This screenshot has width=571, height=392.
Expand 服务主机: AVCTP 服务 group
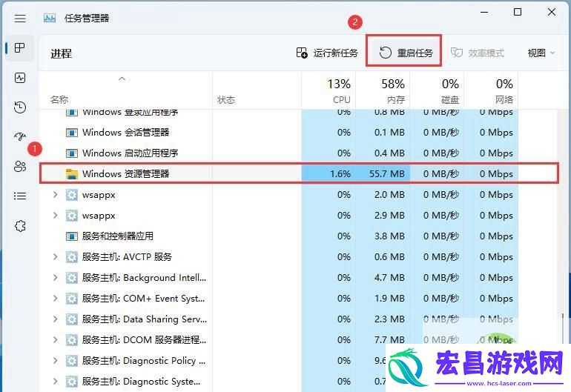pos(56,257)
